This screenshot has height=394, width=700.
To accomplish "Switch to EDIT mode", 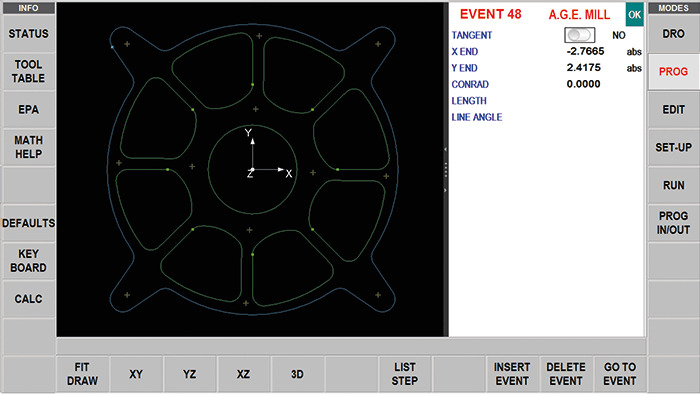I will 673,110.
